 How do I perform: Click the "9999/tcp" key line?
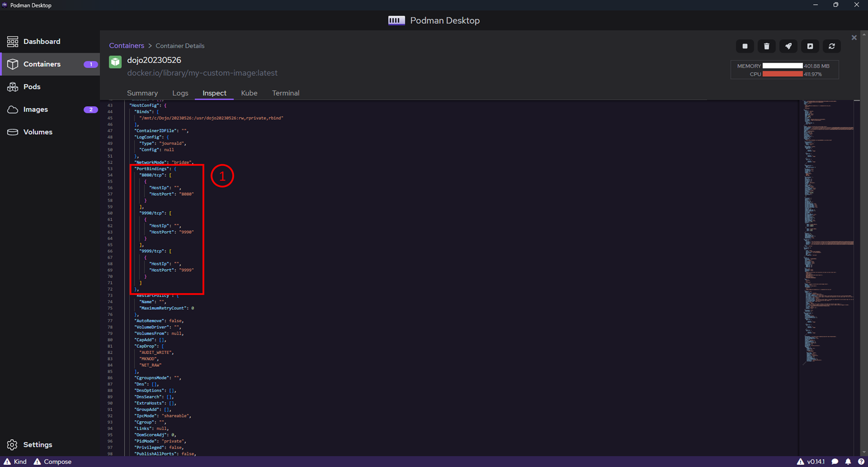point(155,251)
